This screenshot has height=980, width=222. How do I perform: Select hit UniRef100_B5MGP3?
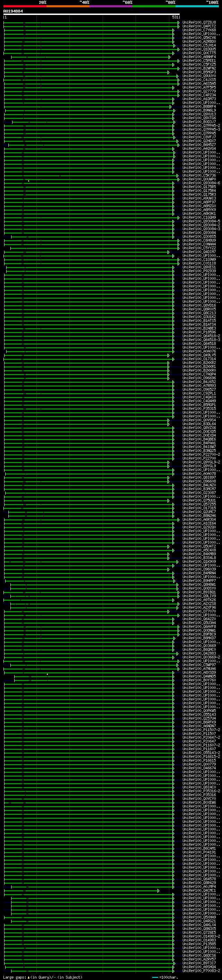199,72
